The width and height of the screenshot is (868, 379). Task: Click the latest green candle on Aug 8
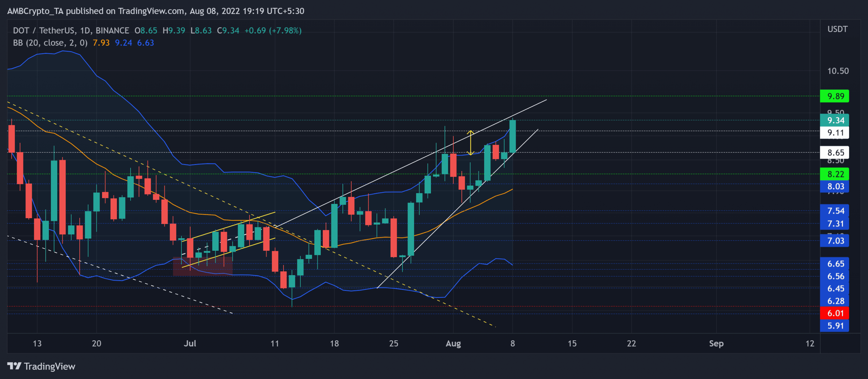tap(513, 136)
